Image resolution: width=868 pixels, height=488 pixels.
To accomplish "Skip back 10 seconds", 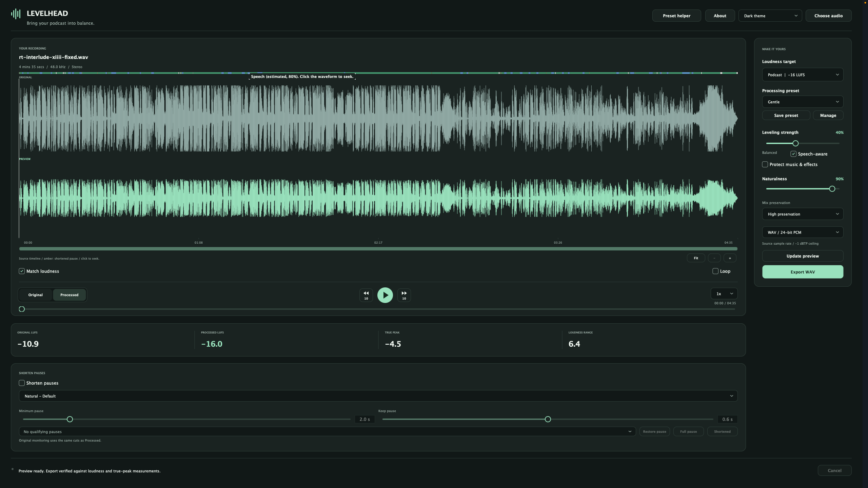I will (x=366, y=295).
